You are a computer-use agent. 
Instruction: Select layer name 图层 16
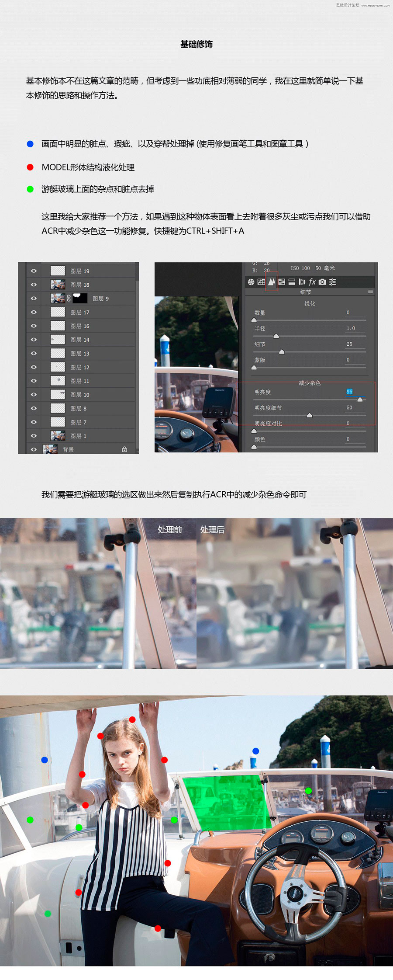pyautogui.click(x=80, y=326)
